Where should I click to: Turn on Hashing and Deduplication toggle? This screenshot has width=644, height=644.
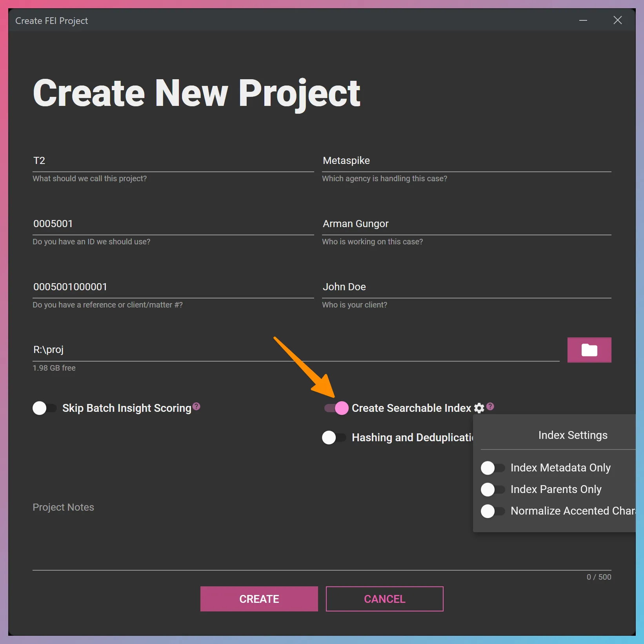tap(334, 437)
